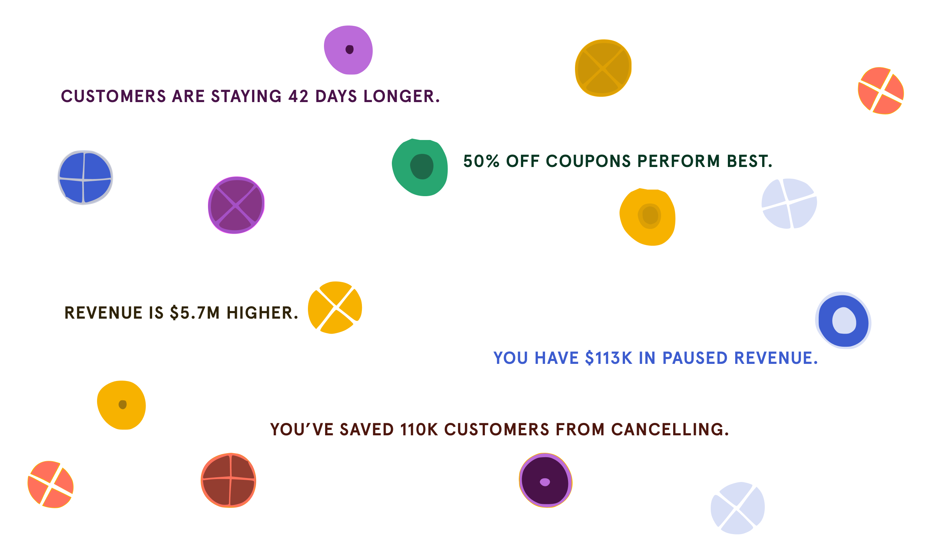Click the green blob beside the coupons text

[420, 167]
